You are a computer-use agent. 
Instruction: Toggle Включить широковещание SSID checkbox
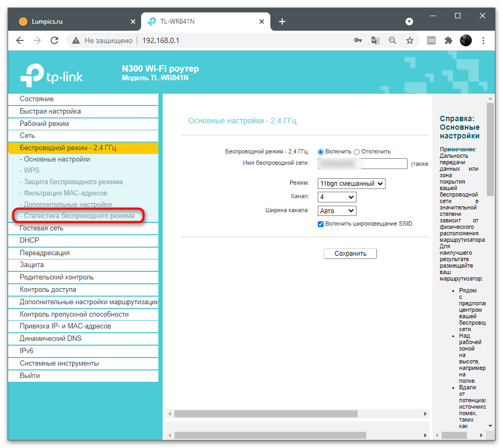(320, 224)
